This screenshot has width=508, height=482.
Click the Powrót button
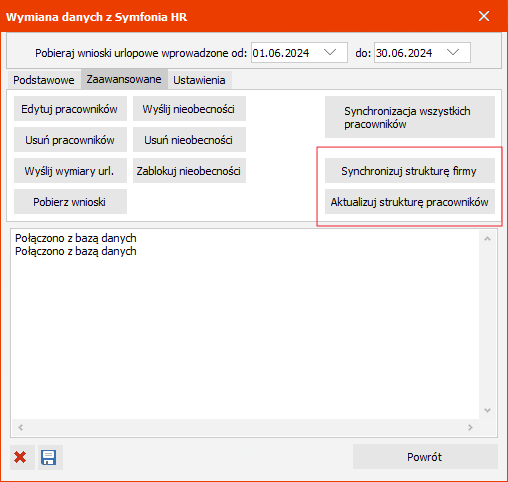pos(425,457)
